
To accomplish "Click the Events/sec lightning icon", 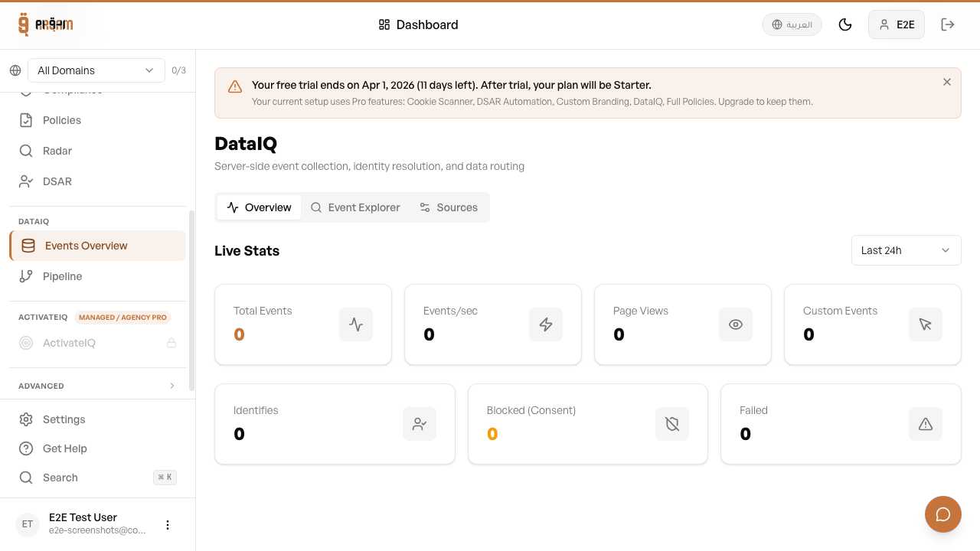I will 546,324.
